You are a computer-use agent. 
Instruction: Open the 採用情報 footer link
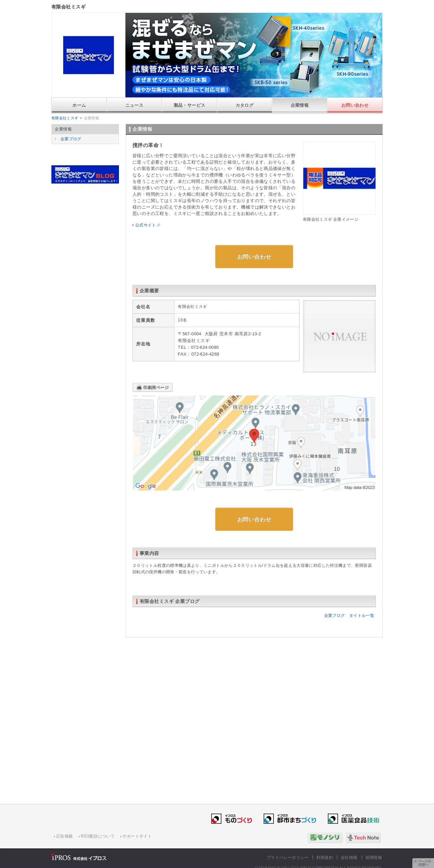point(373,858)
